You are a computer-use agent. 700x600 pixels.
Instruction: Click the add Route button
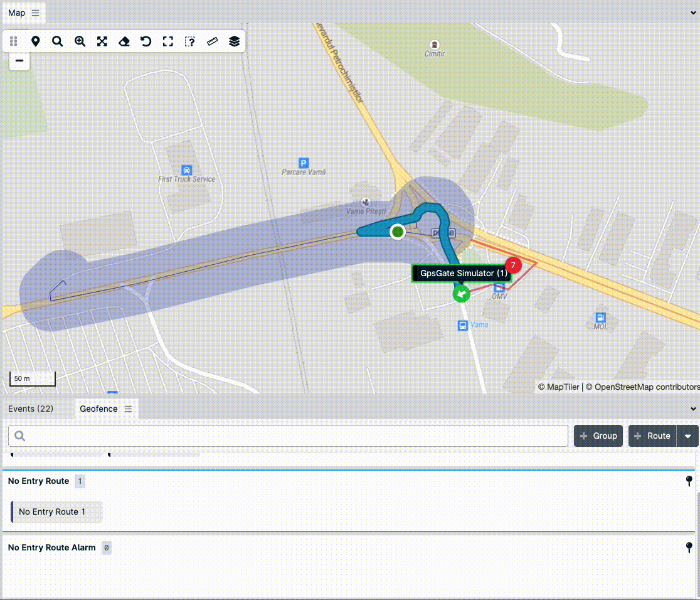652,436
